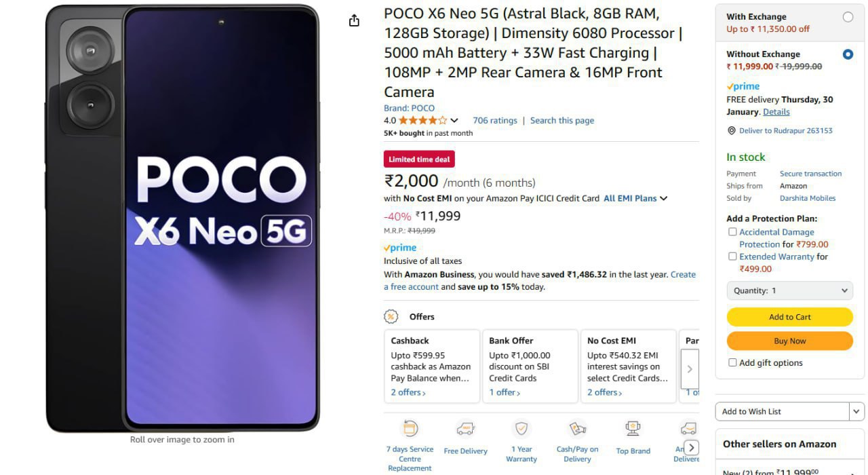Click the POCO X6 Neo product image
The height and width of the screenshot is (475, 868).
point(182,217)
